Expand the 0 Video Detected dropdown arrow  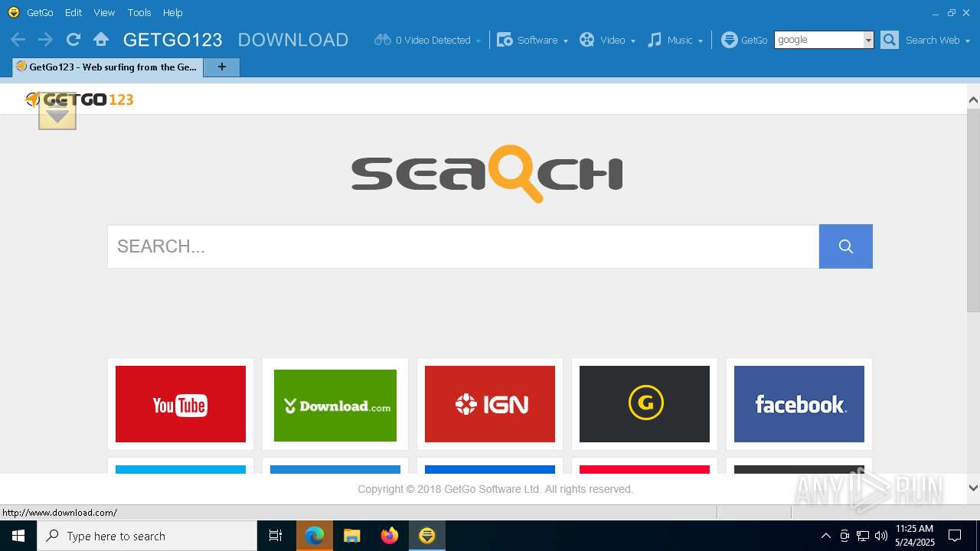[x=479, y=41]
